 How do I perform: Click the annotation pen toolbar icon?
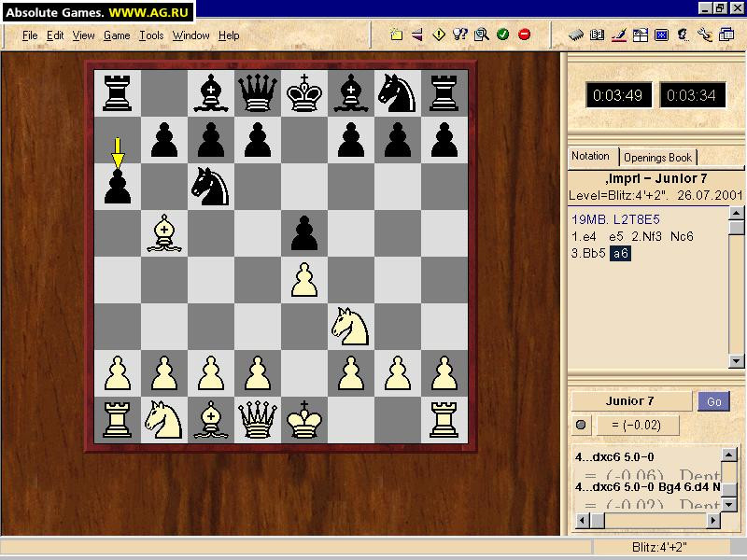click(620, 35)
